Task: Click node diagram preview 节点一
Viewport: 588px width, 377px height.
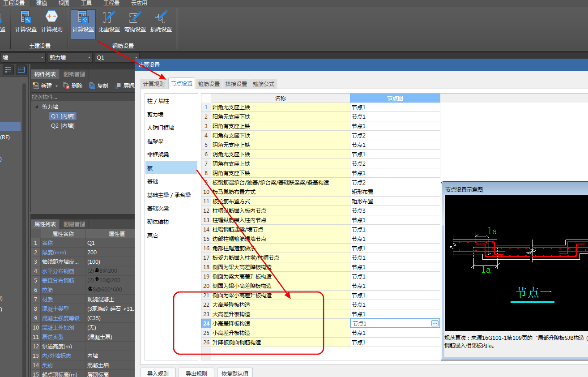Action: 516,263
